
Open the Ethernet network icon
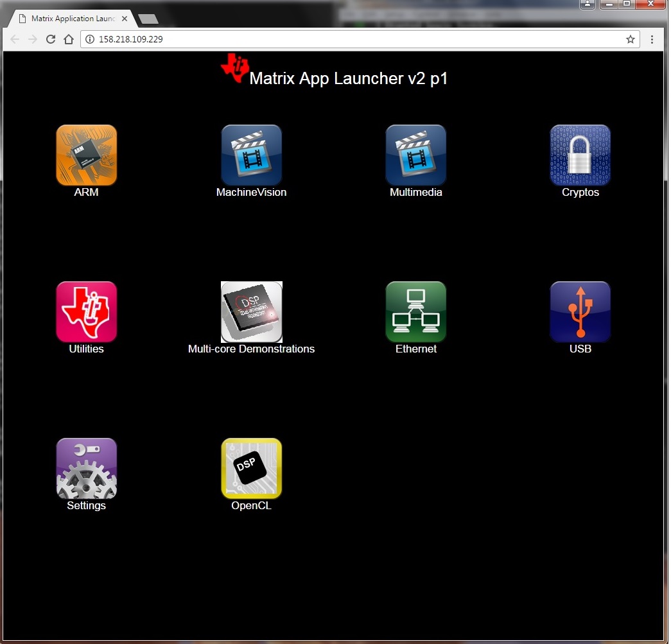(415, 311)
